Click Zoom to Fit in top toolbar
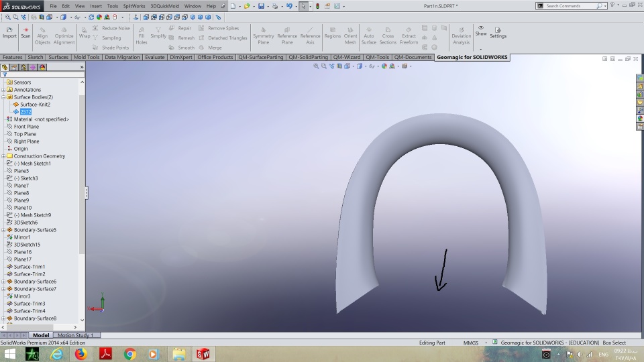Screen dimensions: 644x362 click(8, 17)
